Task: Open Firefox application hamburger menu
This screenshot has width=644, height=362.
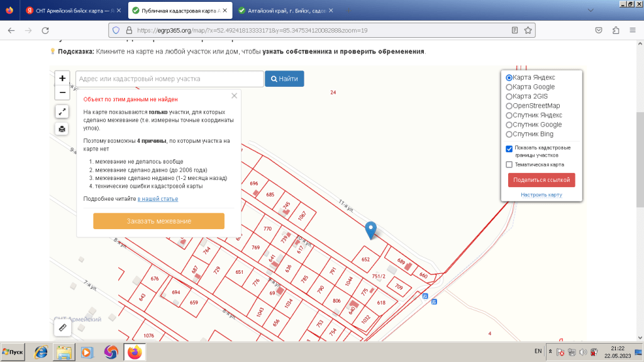Action: point(633,30)
